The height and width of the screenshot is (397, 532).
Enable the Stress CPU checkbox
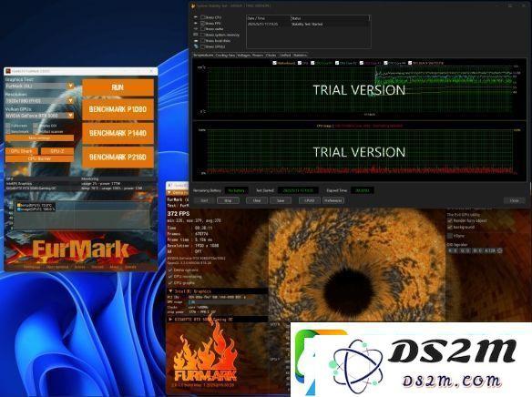[x=202, y=17]
